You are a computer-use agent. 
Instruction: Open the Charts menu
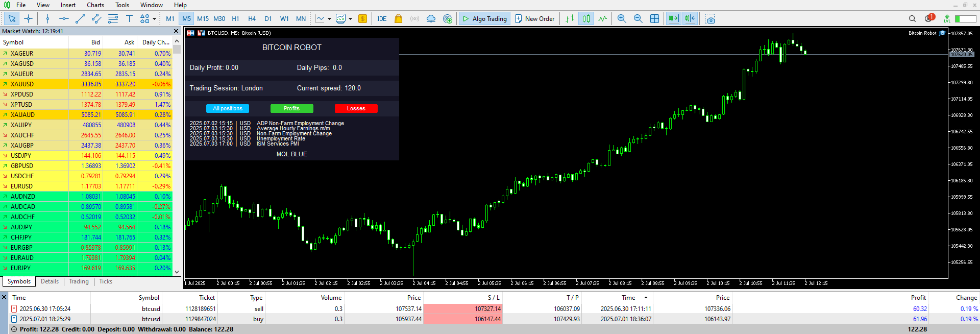tap(95, 5)
